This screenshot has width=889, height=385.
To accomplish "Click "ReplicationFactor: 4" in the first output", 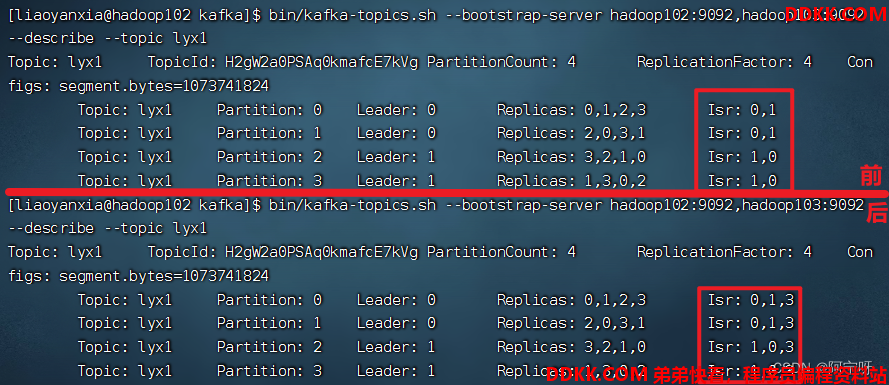I will (724, 62).
